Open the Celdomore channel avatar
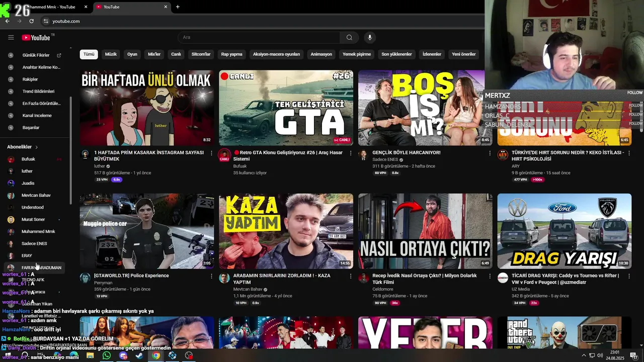This screenshot has height=362, width=644. coord(363,279)
